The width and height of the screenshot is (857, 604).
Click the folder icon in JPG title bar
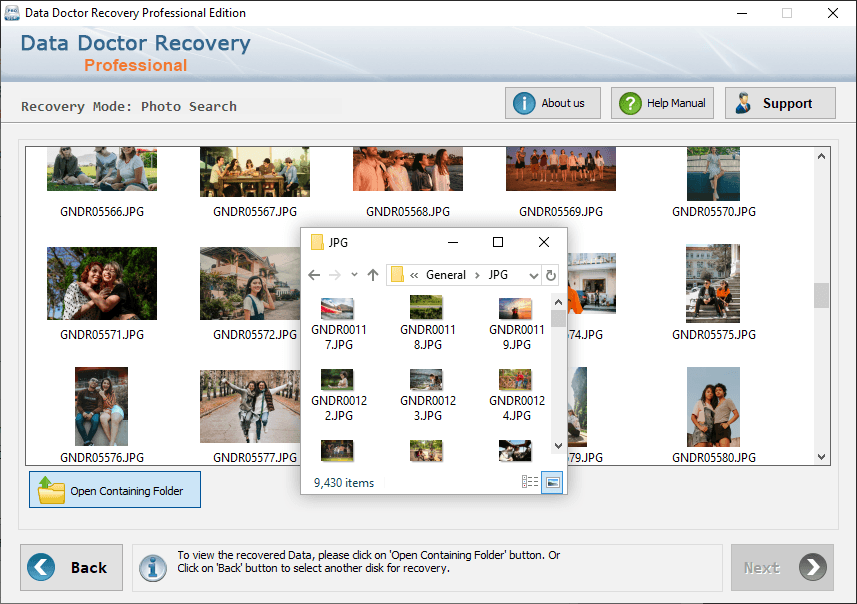(316, 242)
